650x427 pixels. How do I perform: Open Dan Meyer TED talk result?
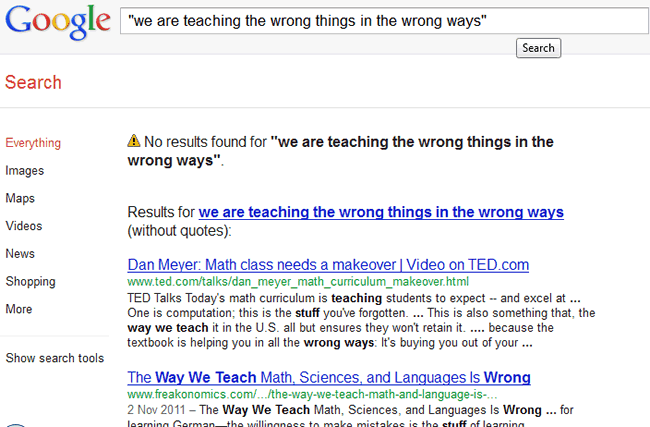pyautogui.click(x=328, y=265)
